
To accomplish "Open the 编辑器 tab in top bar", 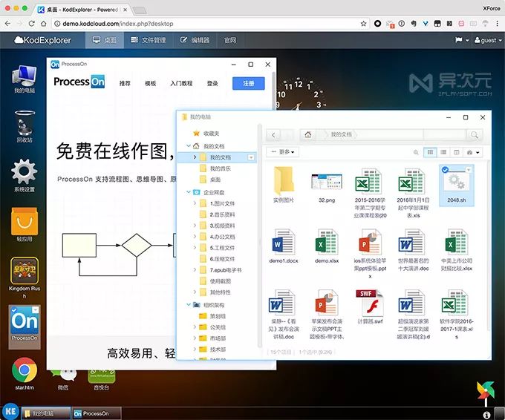I will (x=195, y=40).
